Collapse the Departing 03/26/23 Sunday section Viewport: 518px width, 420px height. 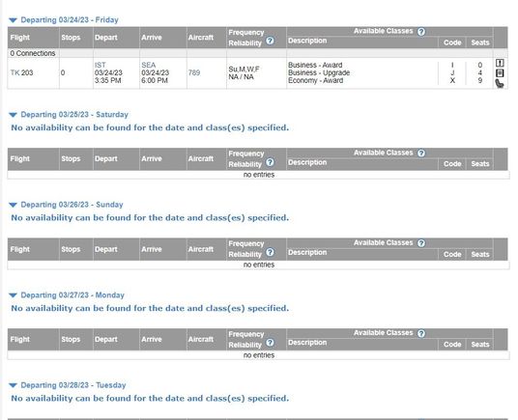click(x=13, y=205)
